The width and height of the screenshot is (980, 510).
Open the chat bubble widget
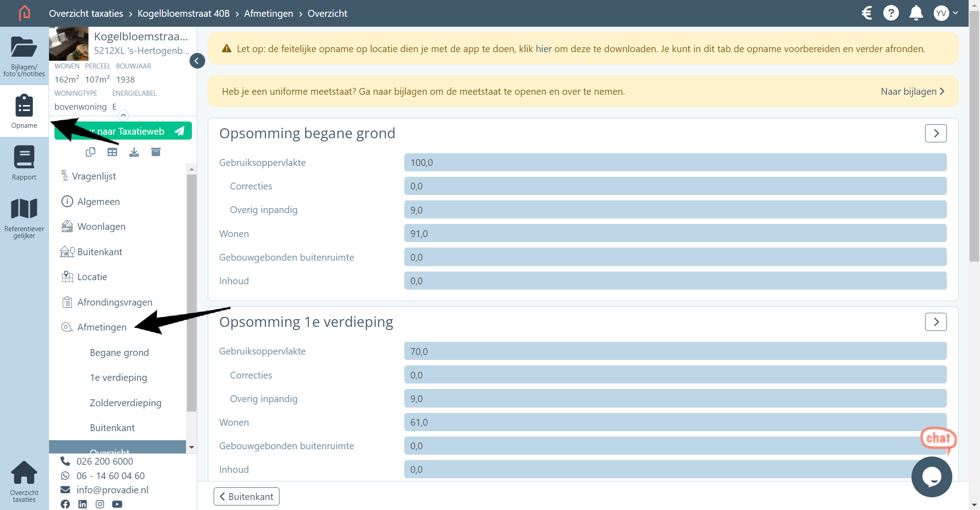pyautogui.click(x=932, y=477)
